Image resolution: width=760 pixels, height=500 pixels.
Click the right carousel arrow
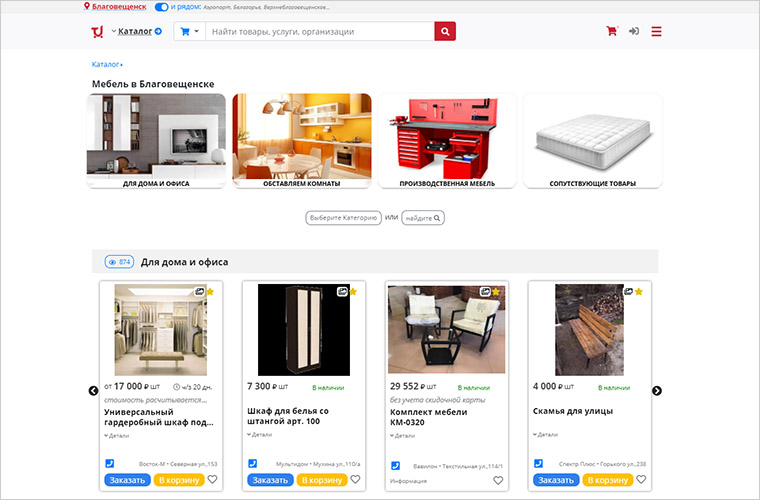pyautogui.click(x=657, y=391)
